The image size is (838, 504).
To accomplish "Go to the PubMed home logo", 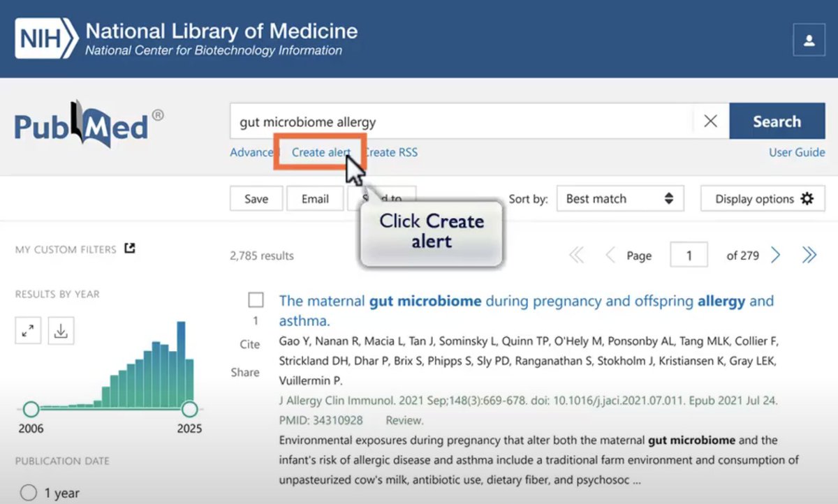I will click(89, 124).
